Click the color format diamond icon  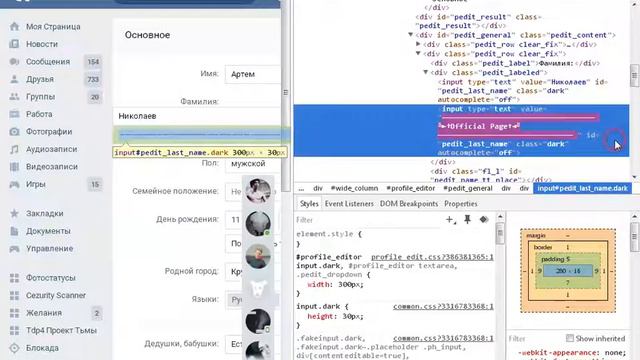pyautogui.click(x=484, y=220)
